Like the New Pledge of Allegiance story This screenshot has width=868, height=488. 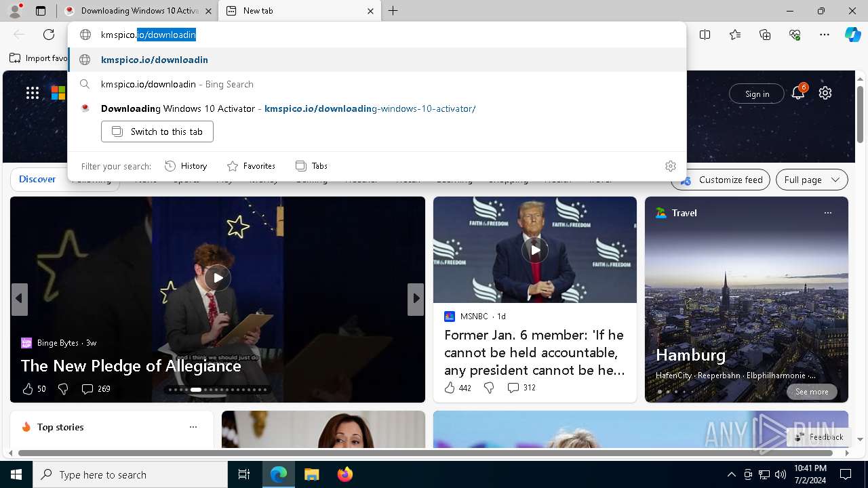click(34, 389)
